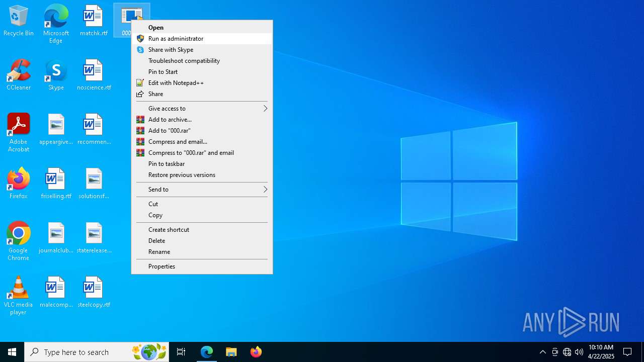The height and width of the screenshot is (362, 644).
Task: Choose Create shortcut
Action: (202, 230)
